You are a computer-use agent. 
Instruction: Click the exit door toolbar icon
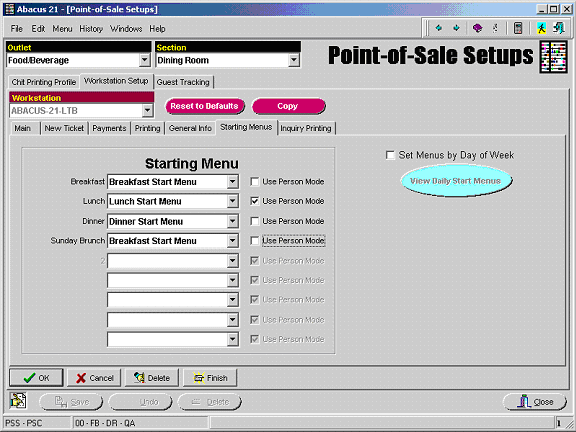tap(559, 28)
